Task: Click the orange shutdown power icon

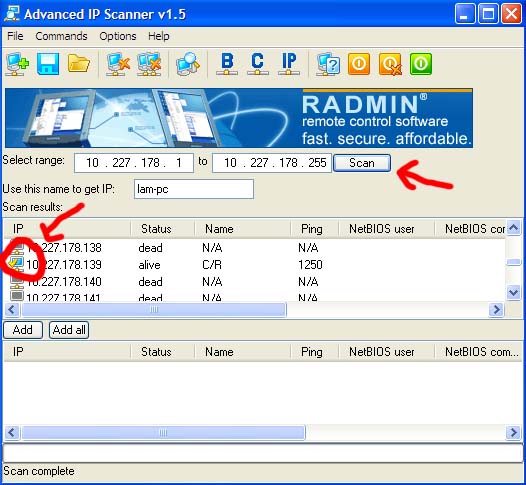Action: pyautogui.click(x=359, y=64)
